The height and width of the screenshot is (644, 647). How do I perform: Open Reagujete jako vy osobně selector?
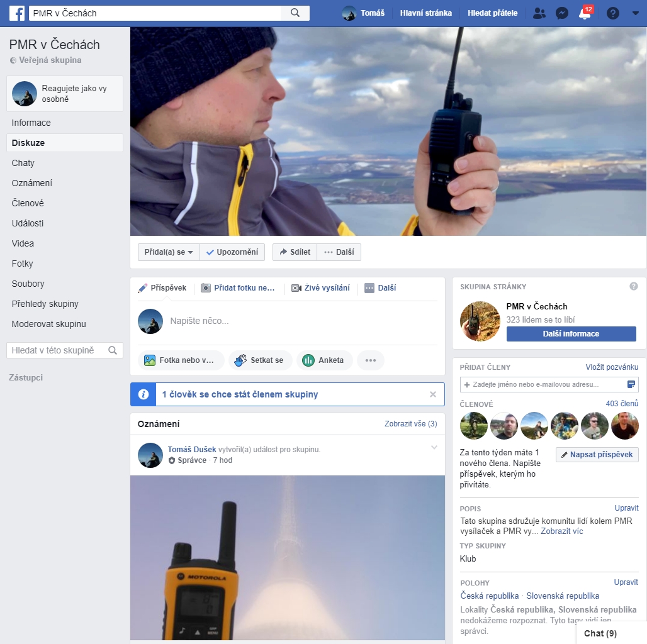tap(65, 94)
